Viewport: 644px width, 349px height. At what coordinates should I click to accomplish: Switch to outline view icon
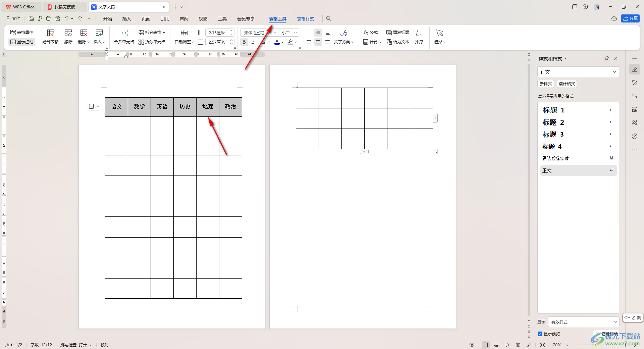coord(496,345)
